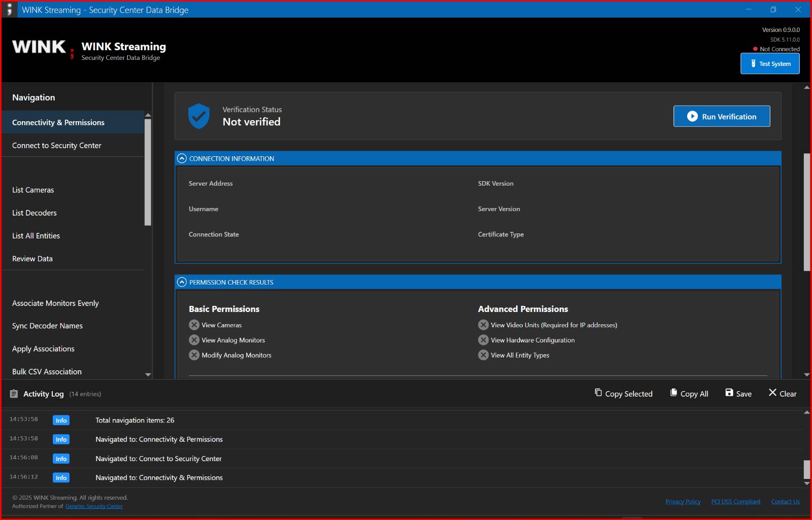
Task: Click the Activity Log clipboard icon
Action: tap(14, 394)
